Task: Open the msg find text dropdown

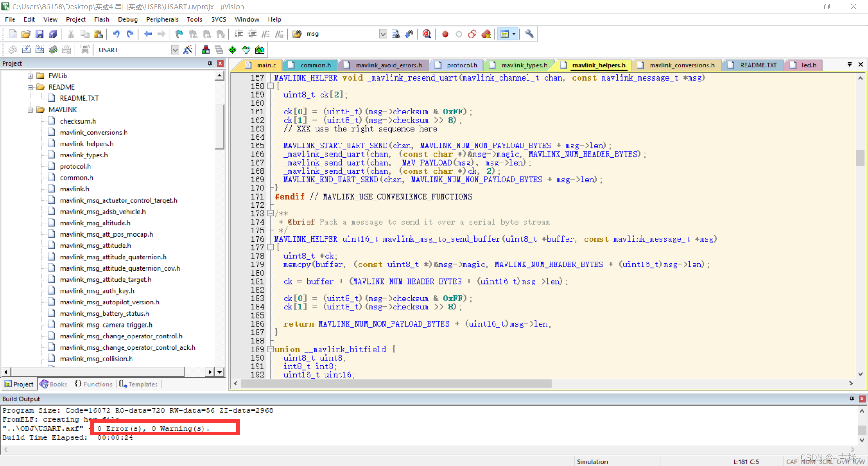Action: [x=383, y=34]
